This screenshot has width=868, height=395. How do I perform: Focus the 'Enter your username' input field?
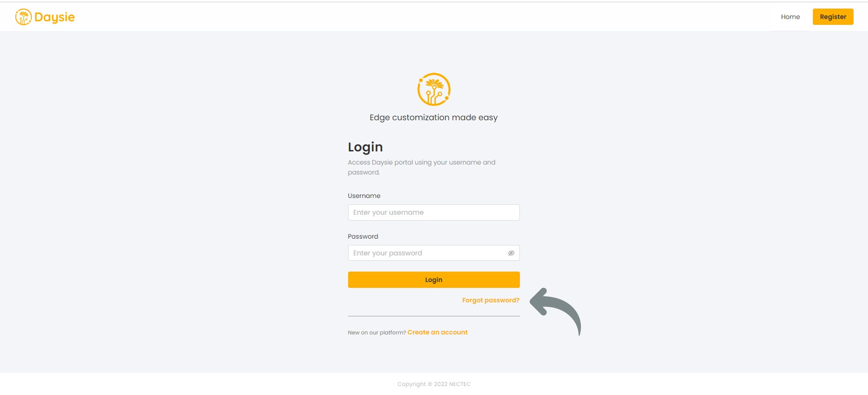pyautogui.click(x=434, y=212)
